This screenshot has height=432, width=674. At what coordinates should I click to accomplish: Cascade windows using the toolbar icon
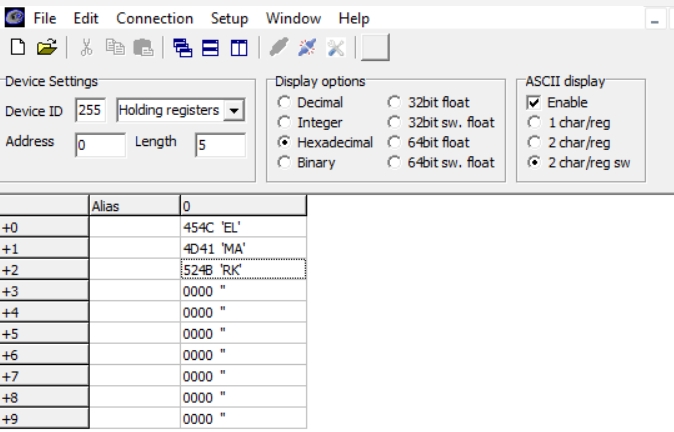182,46
